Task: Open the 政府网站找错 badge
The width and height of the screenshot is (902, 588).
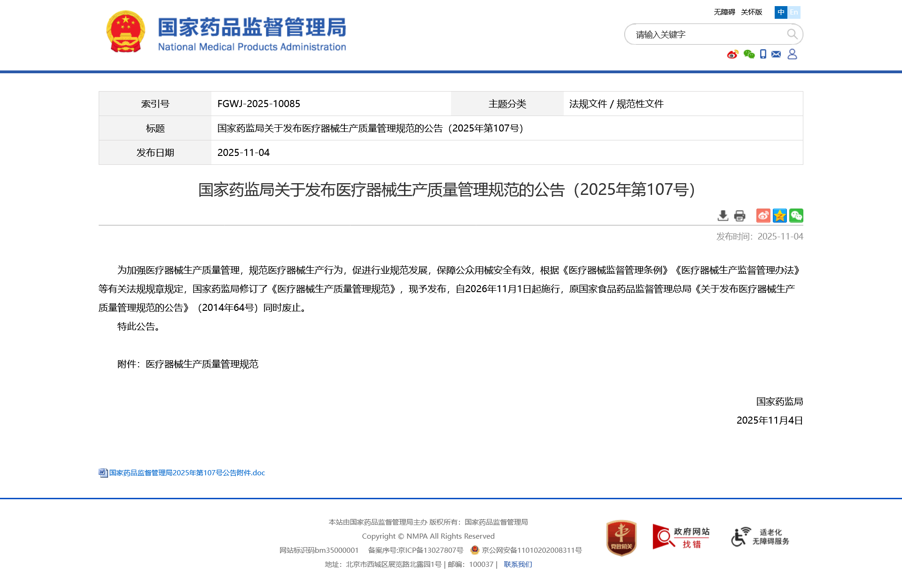Action: pos(680,537)
